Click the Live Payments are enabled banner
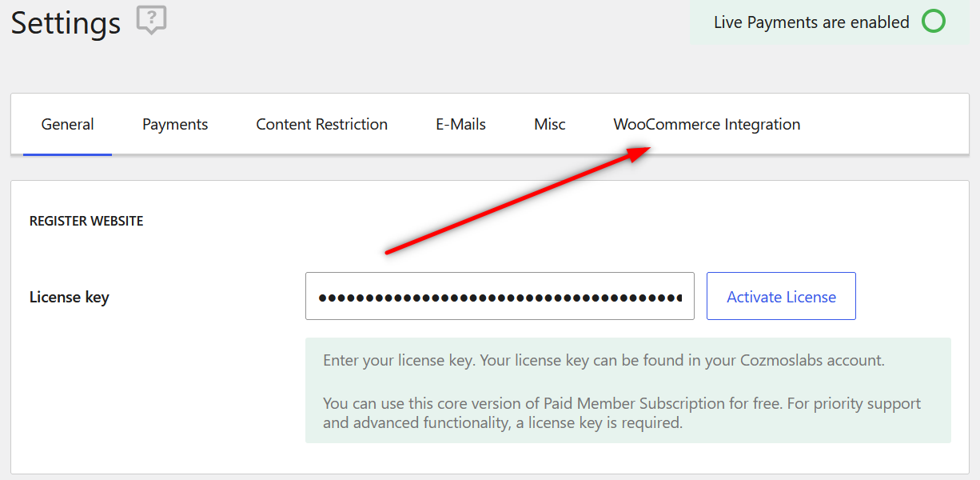980x480 pixels. point(810,22)
